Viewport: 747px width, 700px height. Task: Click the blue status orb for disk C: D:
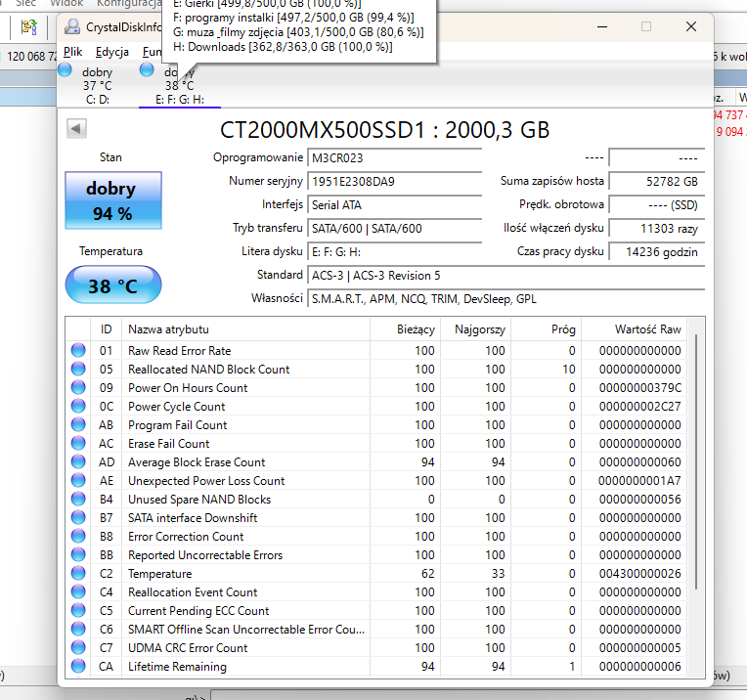[x=66, y=69]
